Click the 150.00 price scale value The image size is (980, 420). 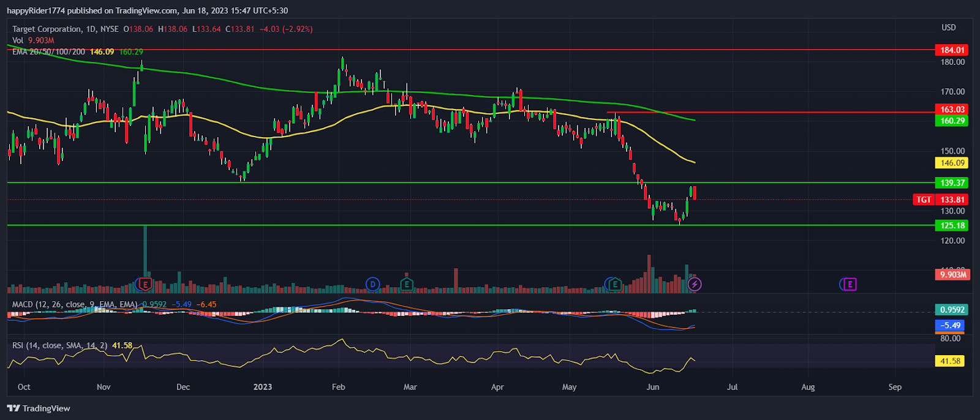(x=952, y=151)
